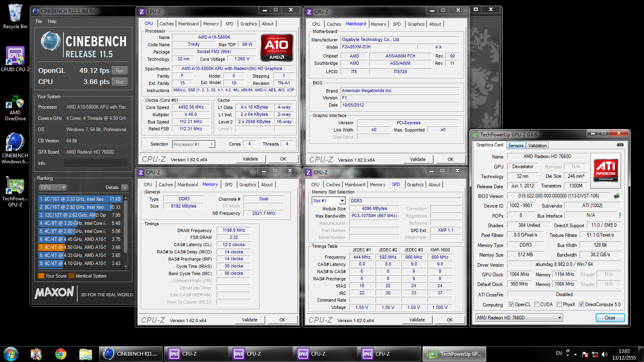Open Windows Explorer folder on the taskbar
The height and width of the screenshot is (362, 644).
coord(85,354)
